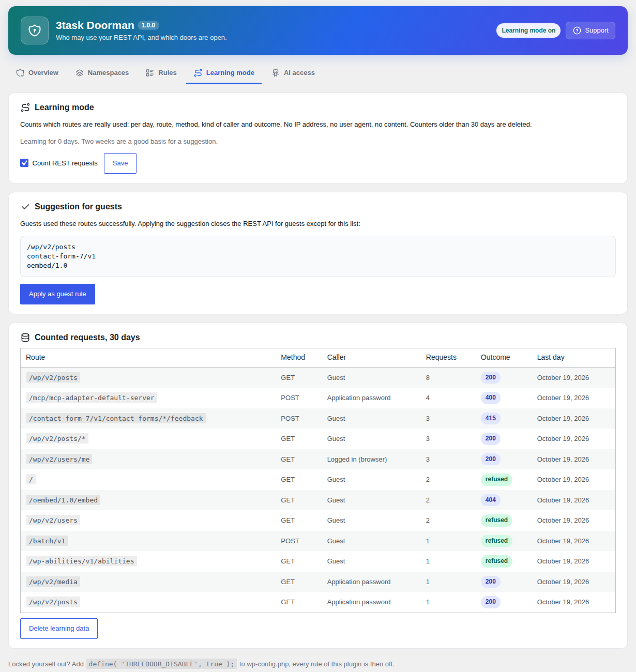This screenshot has width=636, height=672.
Task: Click the refused badge in the /batch/v1 row
Action: point(496,541)
